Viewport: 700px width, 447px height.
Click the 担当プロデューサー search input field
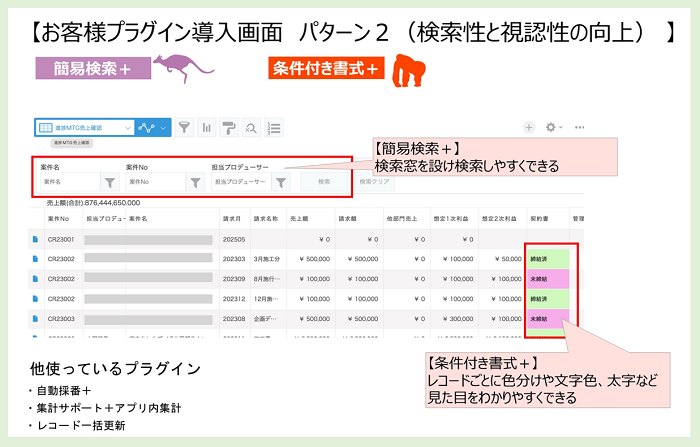point(240,182)
